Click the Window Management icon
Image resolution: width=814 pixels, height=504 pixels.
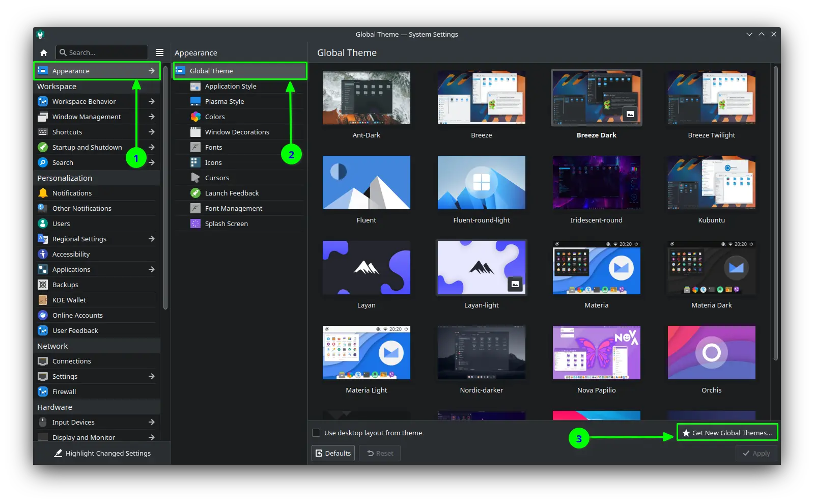coord(43,117)
